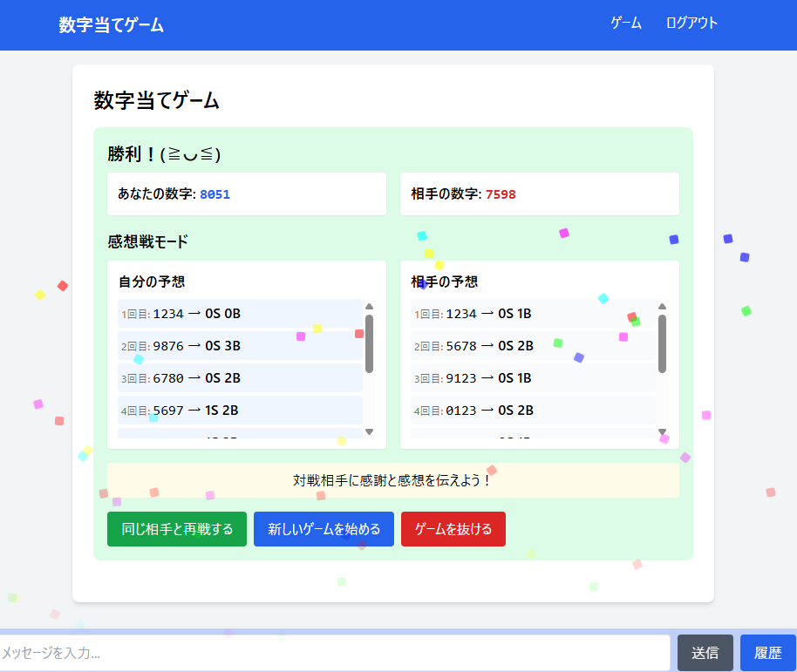
Task: Select own guess row 1234 → 0S 0B
Action: tap(240, 314)
